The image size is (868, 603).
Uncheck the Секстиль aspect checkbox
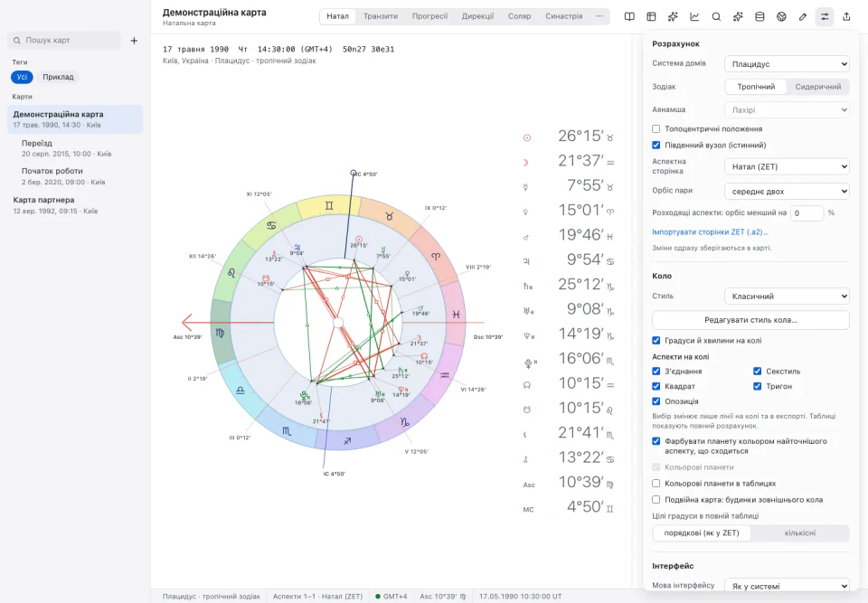[x=758, y=371]
